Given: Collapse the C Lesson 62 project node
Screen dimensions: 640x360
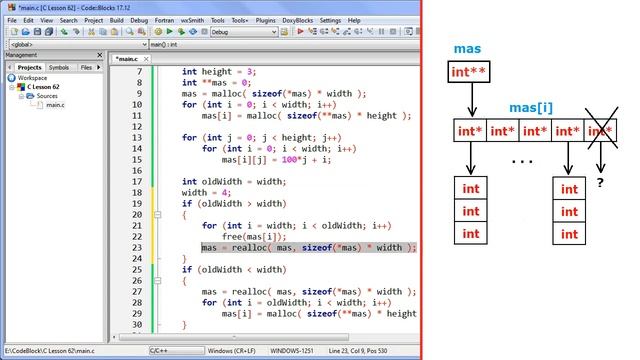Looking at the screenshot, I should pyautogui.click(x=12, y=87).
